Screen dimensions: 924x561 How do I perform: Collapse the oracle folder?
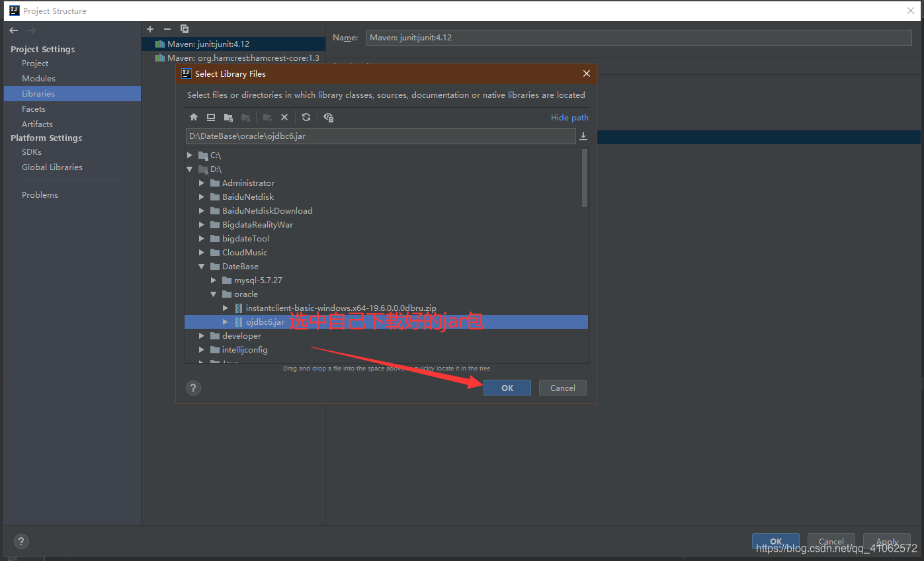[214, 294]
